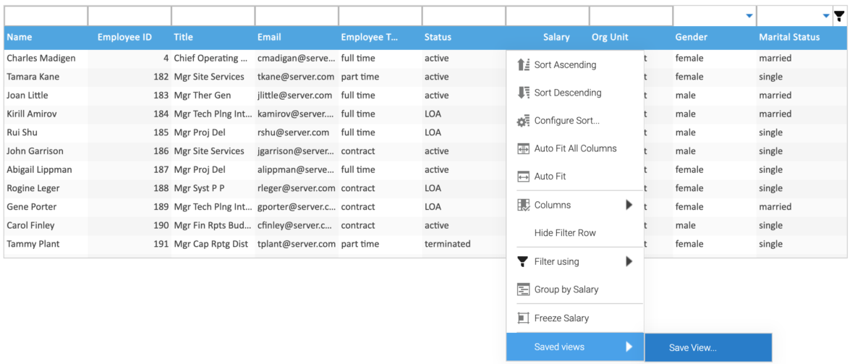The width and height of the screenshot is (868, 364).
Task: Click the Status column header
Action: 464,37
